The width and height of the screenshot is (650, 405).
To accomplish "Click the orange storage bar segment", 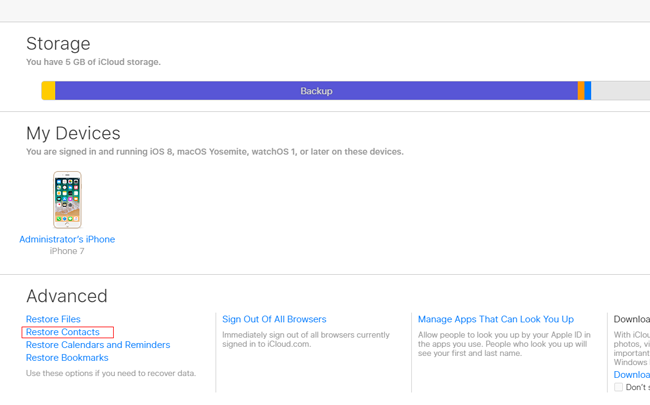I will coord(581,91).
